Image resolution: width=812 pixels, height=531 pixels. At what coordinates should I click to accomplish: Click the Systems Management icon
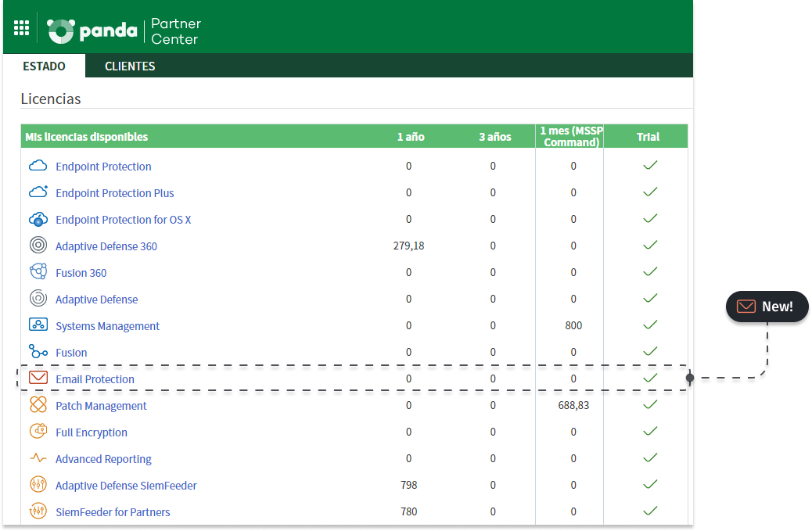coord(38,325)
